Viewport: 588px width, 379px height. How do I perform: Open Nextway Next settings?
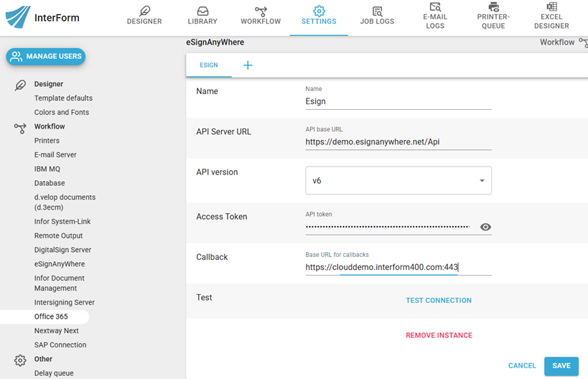click(57, 331)
